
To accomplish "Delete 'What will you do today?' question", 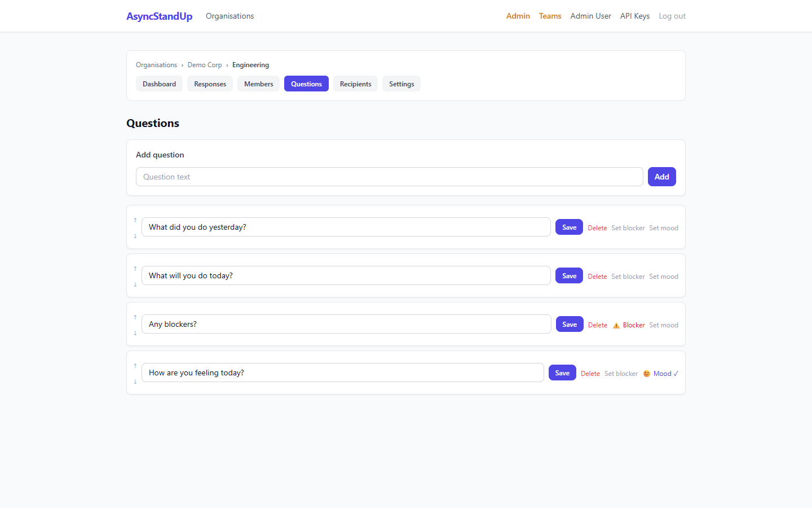I will pos(597,277).
